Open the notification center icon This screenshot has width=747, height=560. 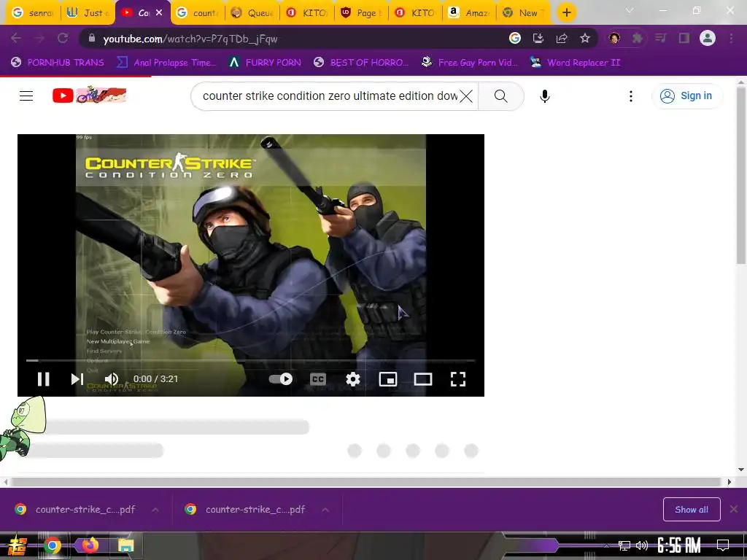723,545
